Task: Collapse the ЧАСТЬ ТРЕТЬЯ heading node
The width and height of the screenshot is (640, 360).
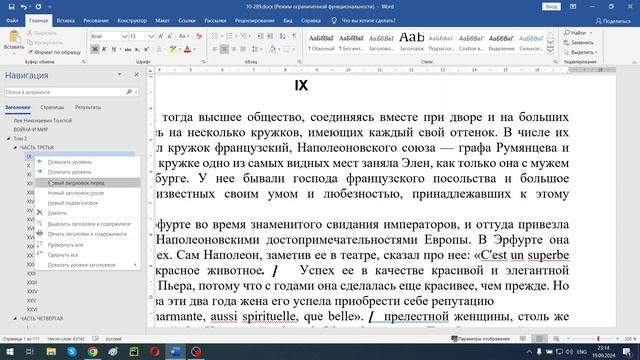Action: tap(15, 147)
